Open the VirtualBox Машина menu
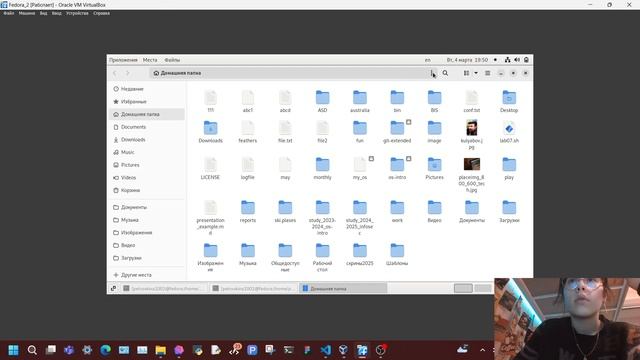Viewport: 640px width, 360px height. [27, 13]
